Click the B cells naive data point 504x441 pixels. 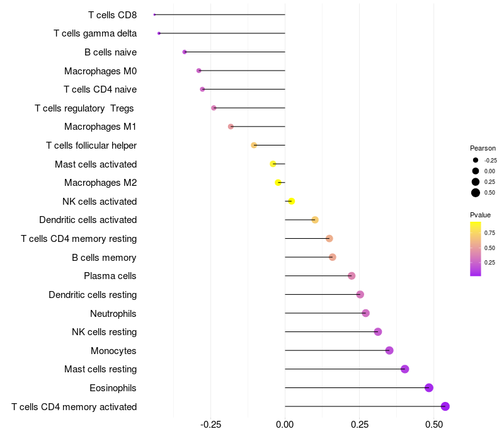click(x=184, y=52)
